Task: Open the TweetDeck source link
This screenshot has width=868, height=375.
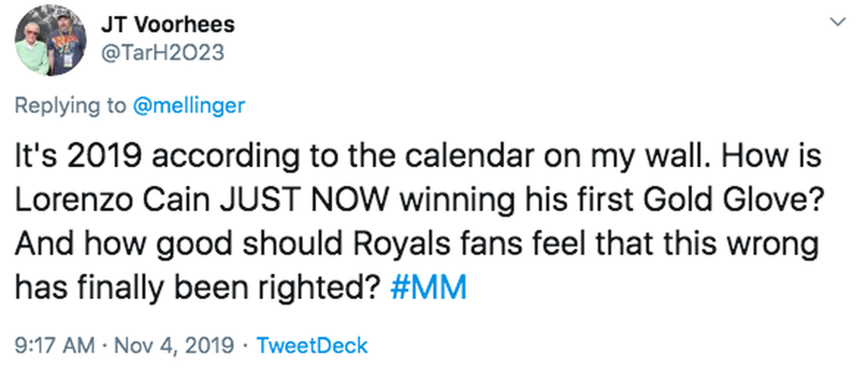Action: pos(312,346)
